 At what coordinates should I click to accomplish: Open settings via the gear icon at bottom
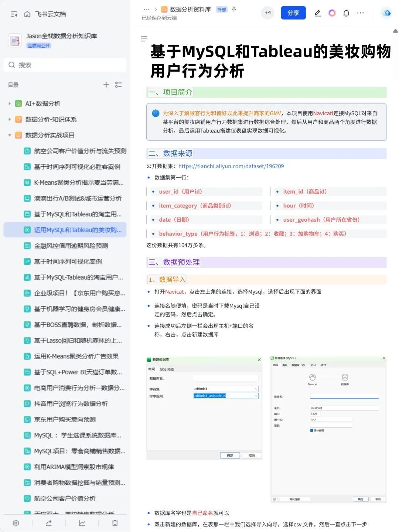(x=16, y=523)
